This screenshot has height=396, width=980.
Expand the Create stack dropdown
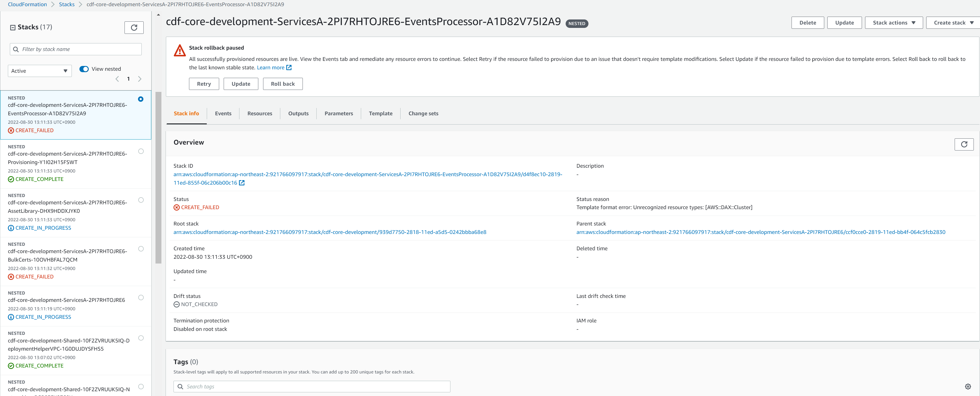click(952, 23)
